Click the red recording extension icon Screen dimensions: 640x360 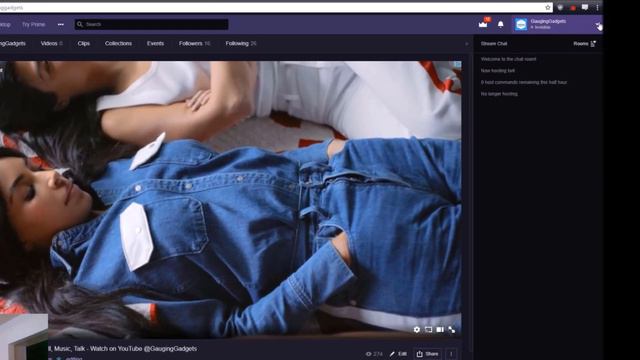pyautogui.click(x=573, y=7)
